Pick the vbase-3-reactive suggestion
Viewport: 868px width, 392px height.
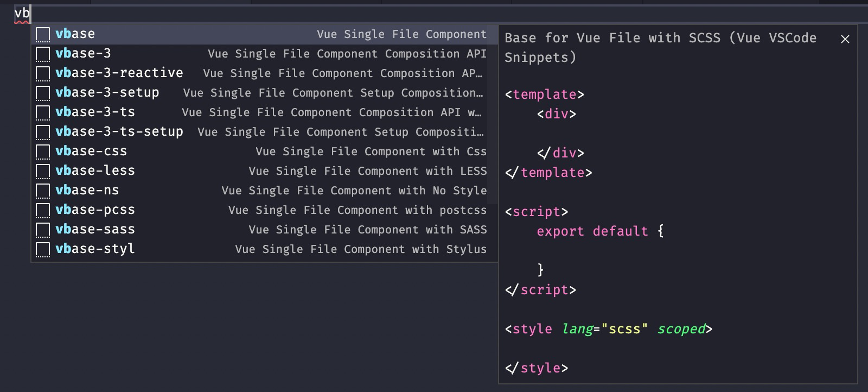[x=264, y=73]
